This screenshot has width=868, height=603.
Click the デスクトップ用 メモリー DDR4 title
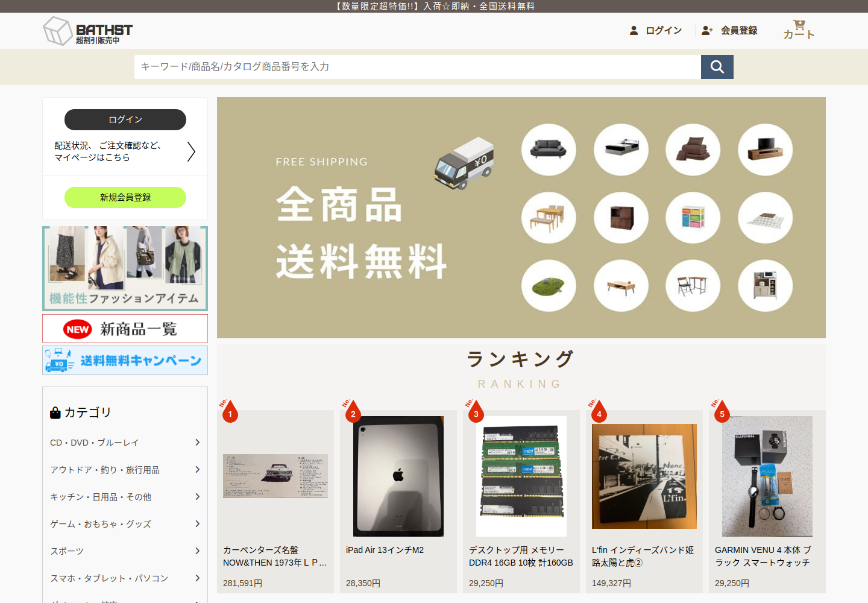(x=521, y=556)
